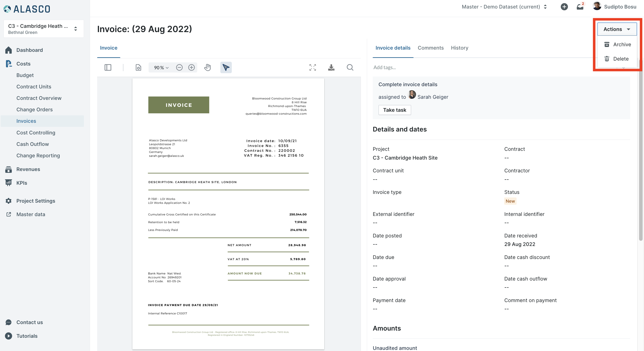The image size is (644, 351).
Task: Open Tutorials from the sidebar
Action: click(27, 336)
